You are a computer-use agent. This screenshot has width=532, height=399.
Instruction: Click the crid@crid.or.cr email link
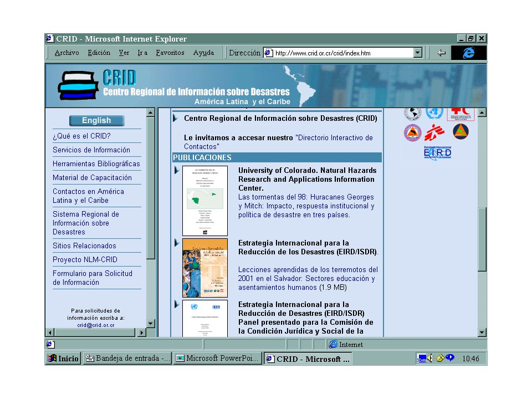(96, 325)
